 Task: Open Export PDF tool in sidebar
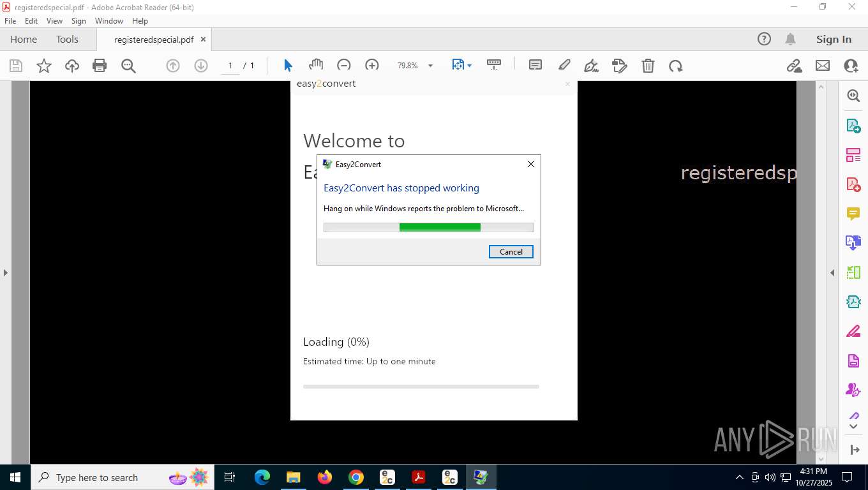(x=853, y=126)
